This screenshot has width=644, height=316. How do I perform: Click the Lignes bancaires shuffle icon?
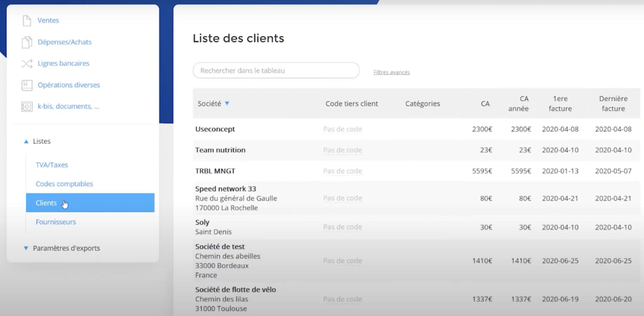(27, 64)
